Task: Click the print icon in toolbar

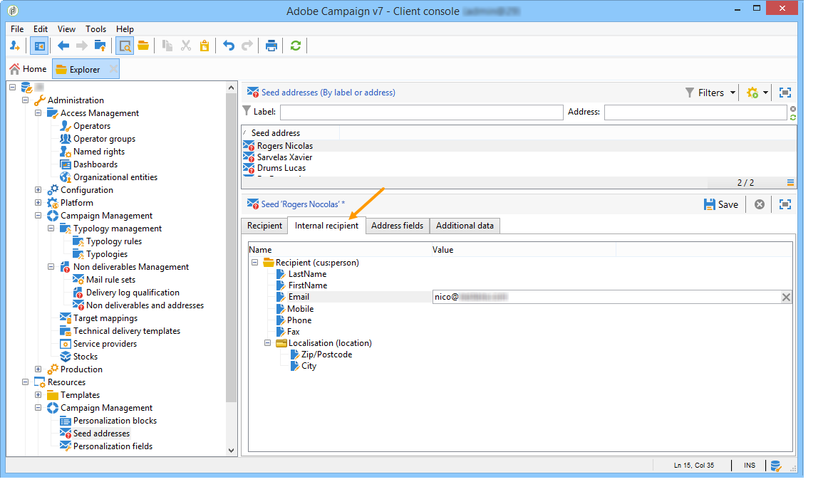Action: click(271, 46)
